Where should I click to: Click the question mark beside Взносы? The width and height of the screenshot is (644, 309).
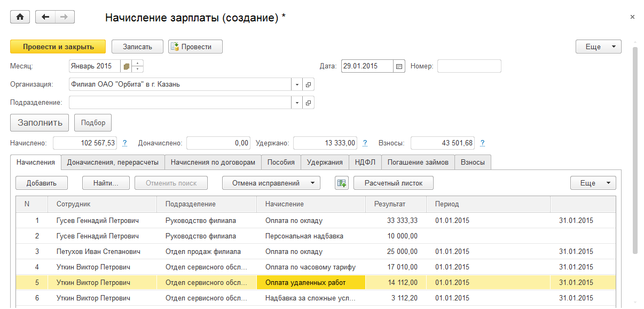482,143
